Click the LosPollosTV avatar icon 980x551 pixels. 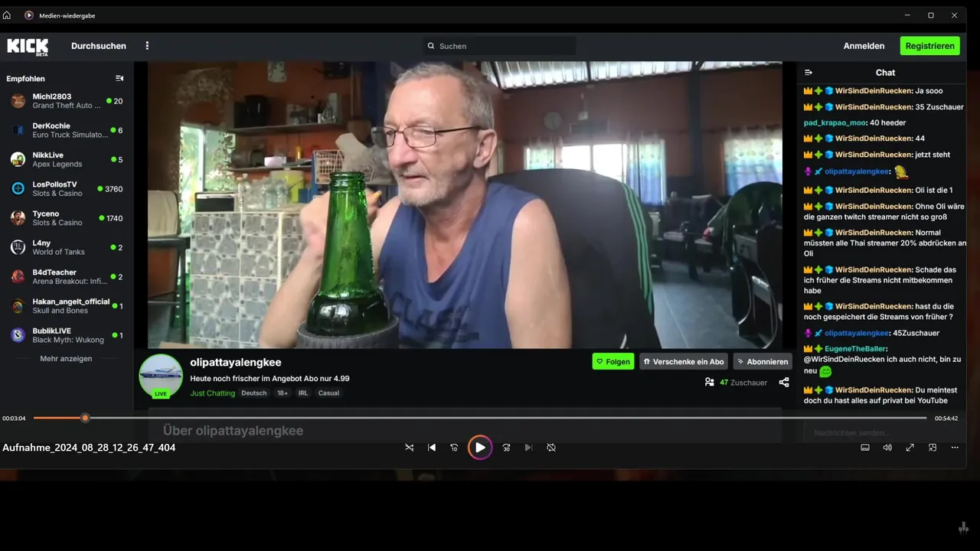pyautogui.click(x=18, y=189)
